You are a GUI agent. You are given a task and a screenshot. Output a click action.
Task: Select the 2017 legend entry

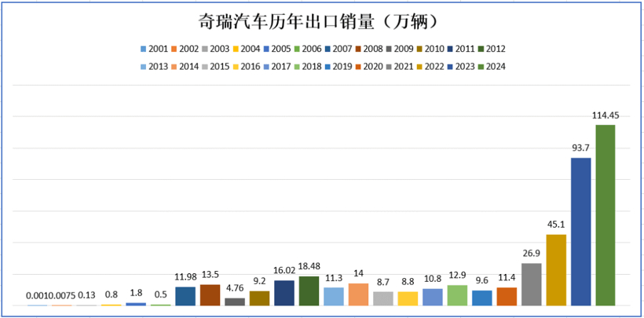pyautogui.click(x=276, y=67)
